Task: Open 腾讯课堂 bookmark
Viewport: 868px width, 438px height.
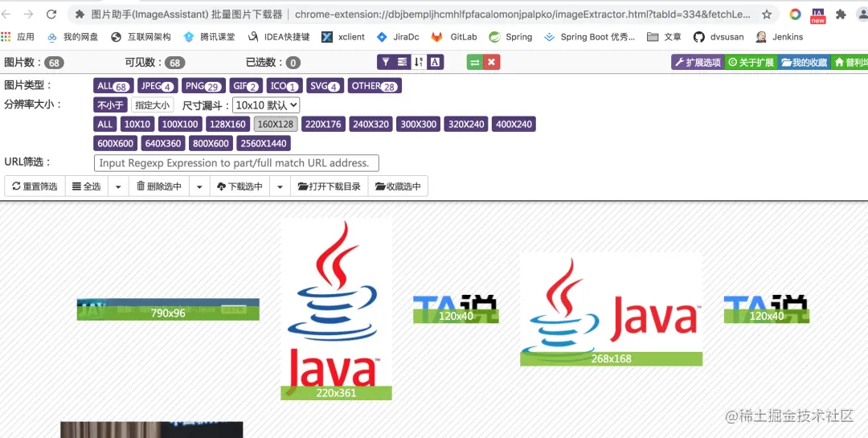Action: (209, 37)
